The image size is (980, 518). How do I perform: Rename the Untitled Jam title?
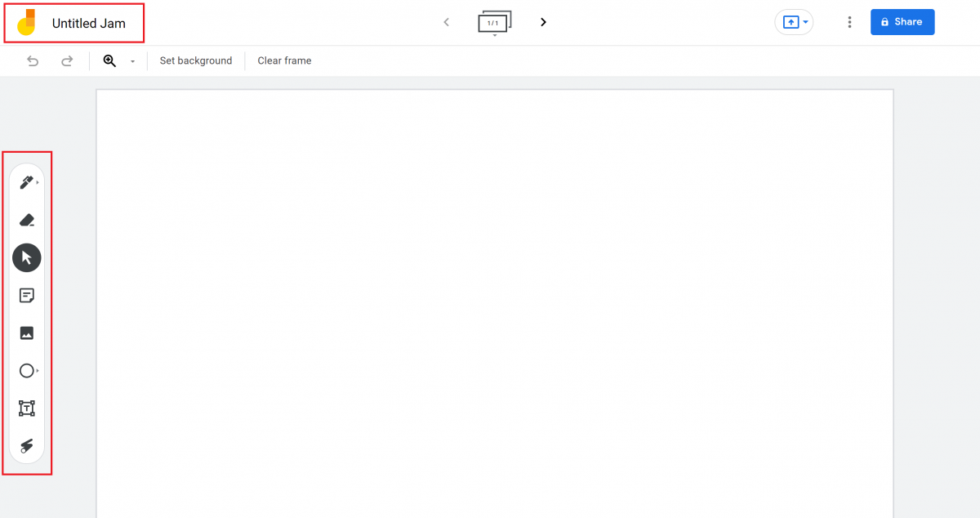pos(89,24)
